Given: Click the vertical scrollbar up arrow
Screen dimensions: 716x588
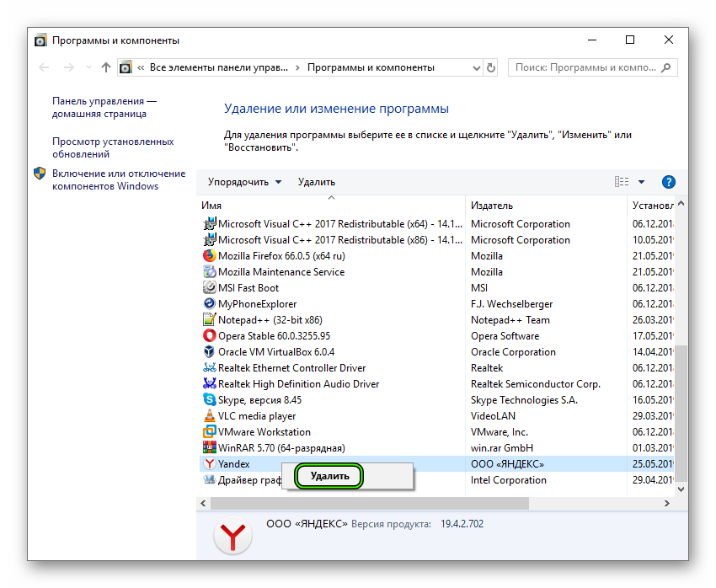Looking at the screenshot, I should point(681,204).
